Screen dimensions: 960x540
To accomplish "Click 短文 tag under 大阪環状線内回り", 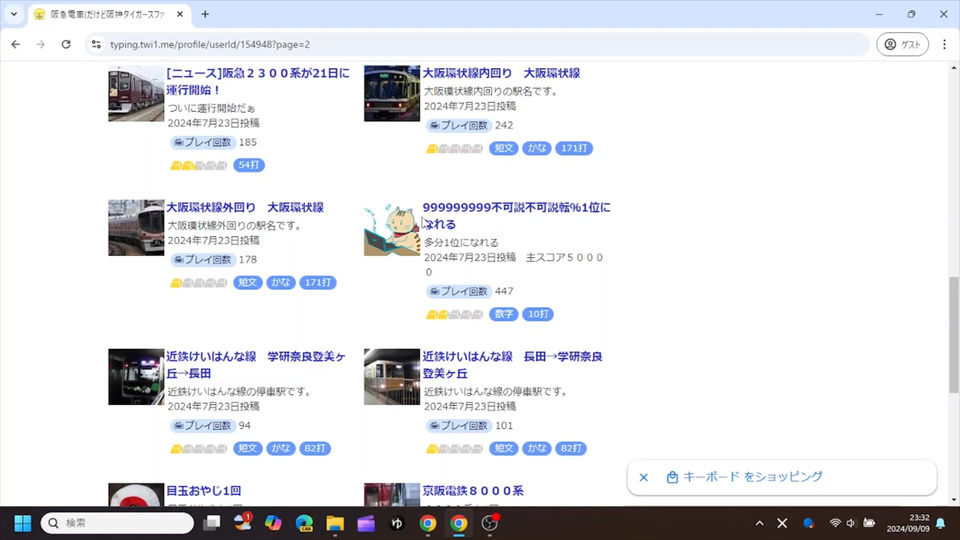I will 503,148.
